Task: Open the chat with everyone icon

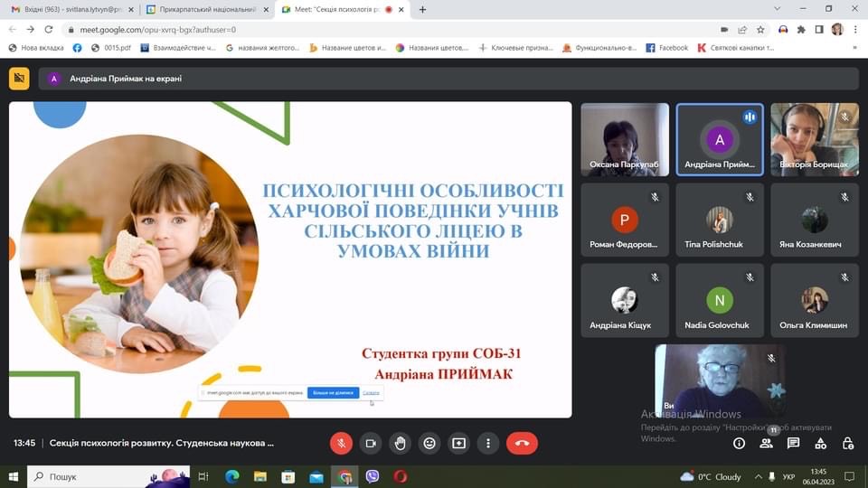Action: coord(793,443)
